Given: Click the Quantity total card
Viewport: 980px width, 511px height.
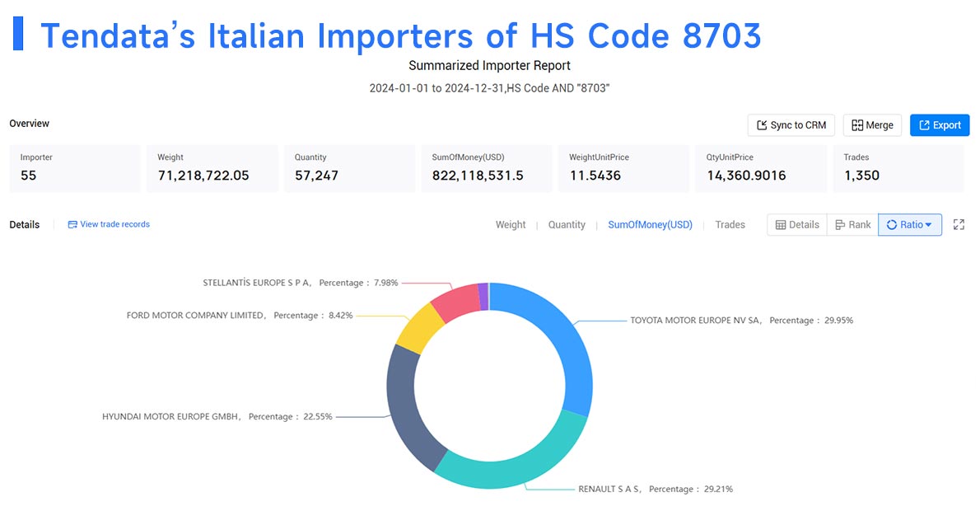Looking at the screenshot, I should pos(349,168).
